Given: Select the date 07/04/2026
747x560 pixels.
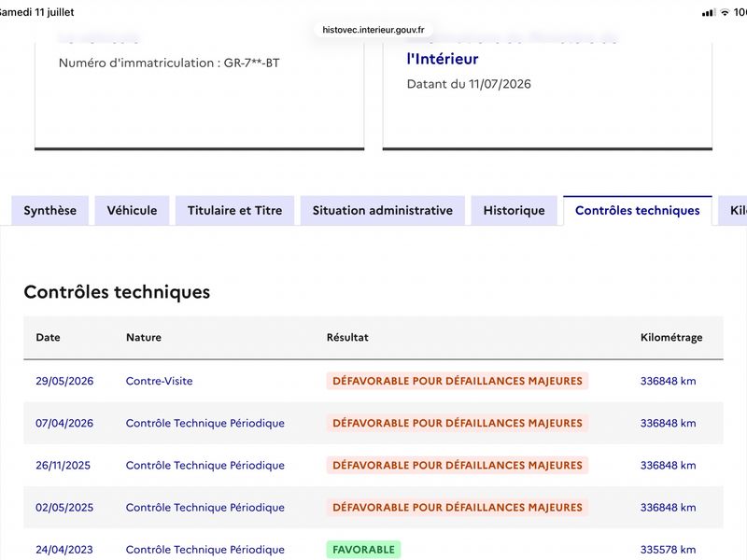Looking at the screenshot, I should coord(64,424).
